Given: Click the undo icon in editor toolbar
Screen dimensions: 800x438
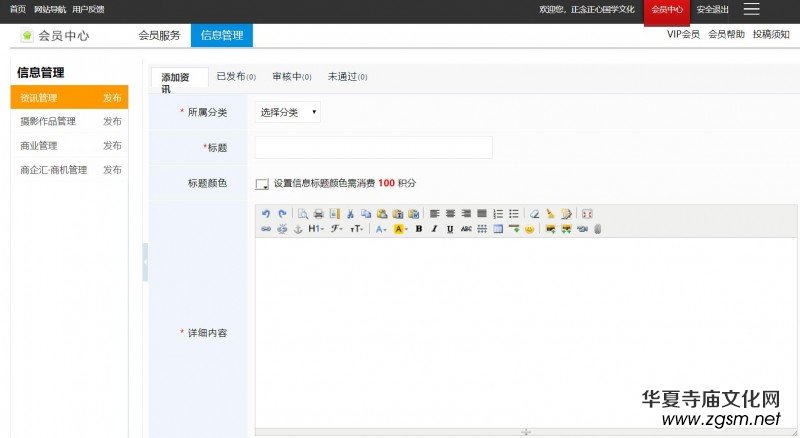Looking at the screenshot, I should coord(266,214).
